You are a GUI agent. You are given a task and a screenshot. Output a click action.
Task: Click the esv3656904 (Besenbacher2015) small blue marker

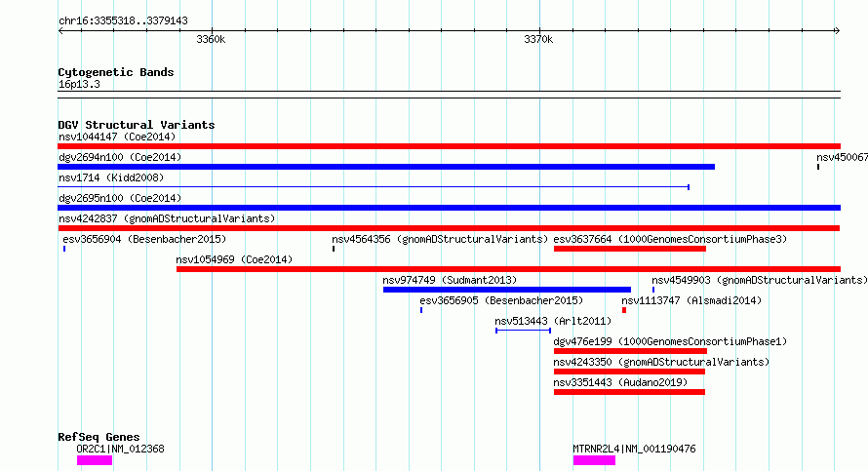[x=64, y=249]
